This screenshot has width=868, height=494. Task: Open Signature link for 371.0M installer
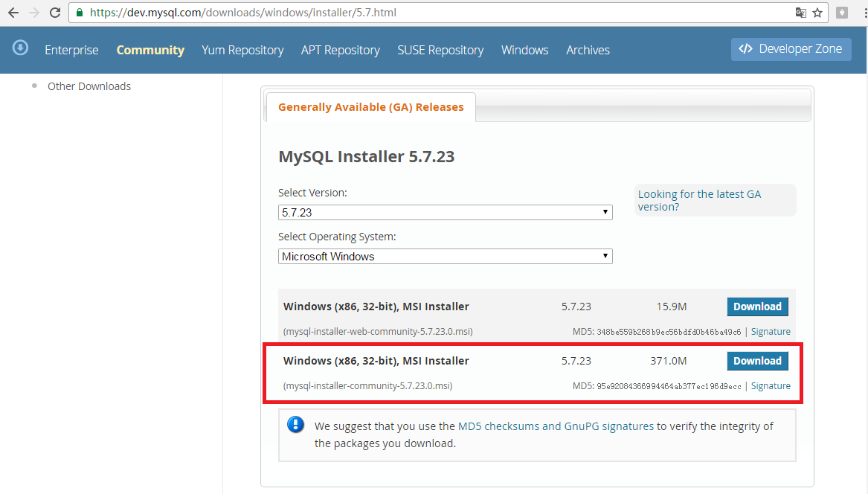771,386
